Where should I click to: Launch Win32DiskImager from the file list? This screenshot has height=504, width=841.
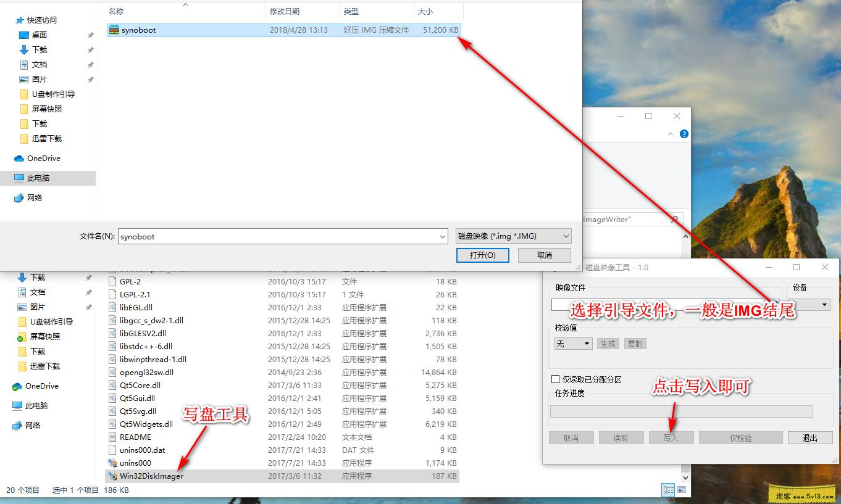(x=152, y=476)
